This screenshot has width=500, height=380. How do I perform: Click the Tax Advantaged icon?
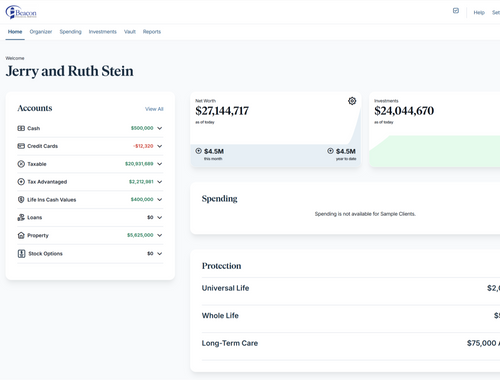pos(21,182)
